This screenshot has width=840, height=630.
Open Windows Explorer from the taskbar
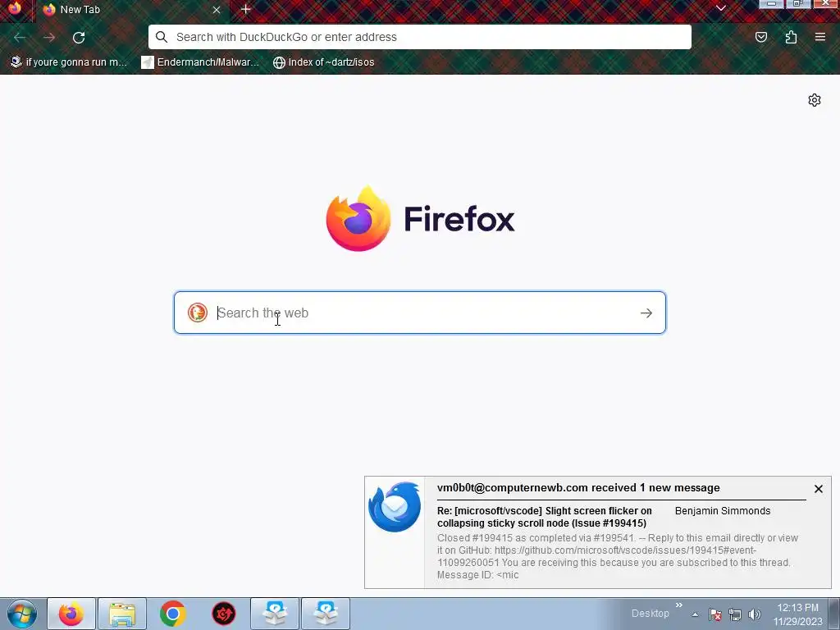[x=121, y=614]
